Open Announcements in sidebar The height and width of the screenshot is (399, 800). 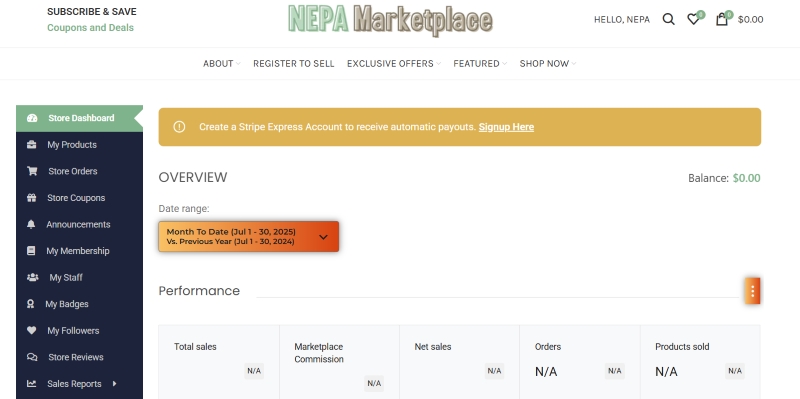click(80, 225)
